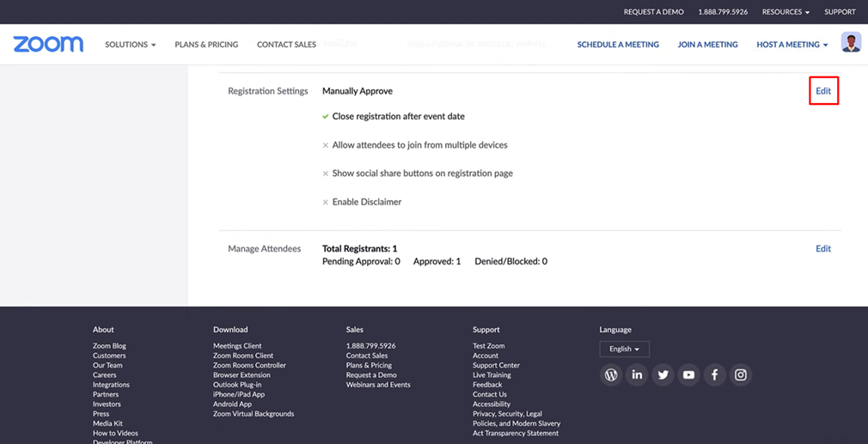Open the user profile avatar
Image resolution: width=868 pixels, height=444 pixels.
click(x=850, y=42)
